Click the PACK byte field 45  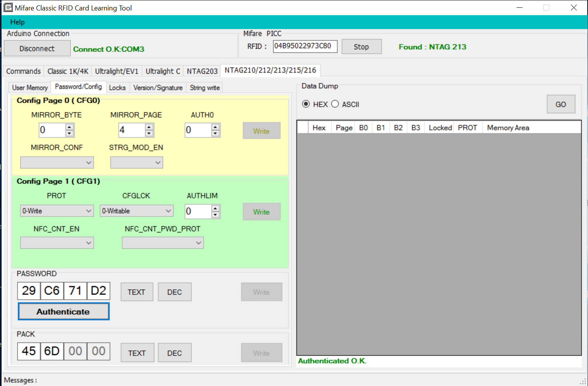pos(29,351)
